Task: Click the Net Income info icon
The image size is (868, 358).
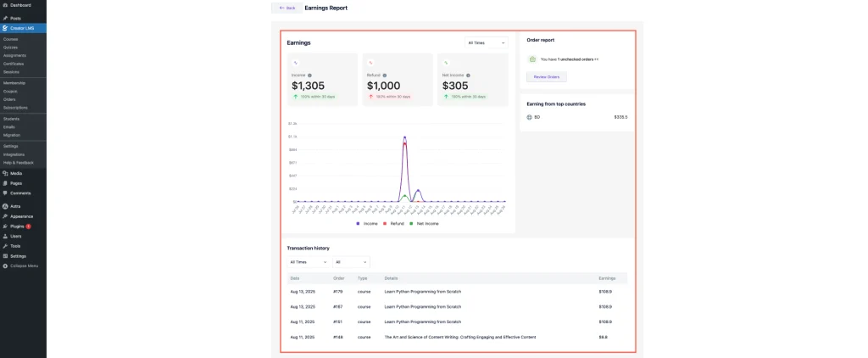Action: click(x=468, y=76)
